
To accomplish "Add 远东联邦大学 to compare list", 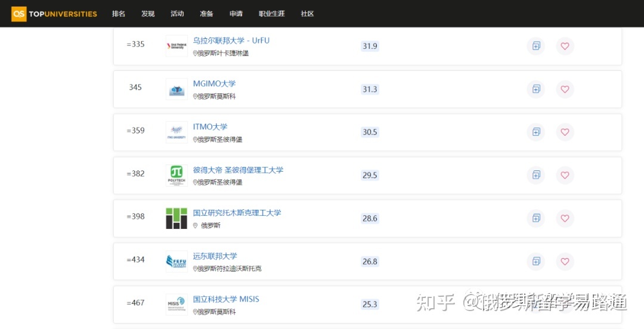I will pyautogui.click(x=536, y=261).
